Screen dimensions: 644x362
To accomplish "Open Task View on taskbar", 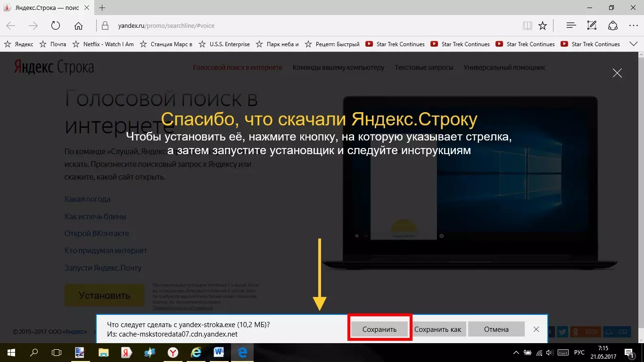I will pos(57,353).
